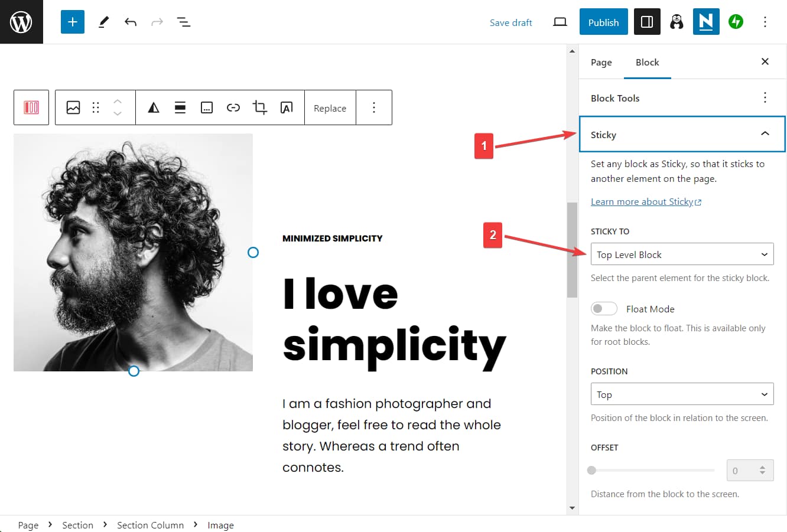The height and width of the screenshot is (532, 787).
Task: Click the Offset slider handle
Action: [x=592, y=471]
